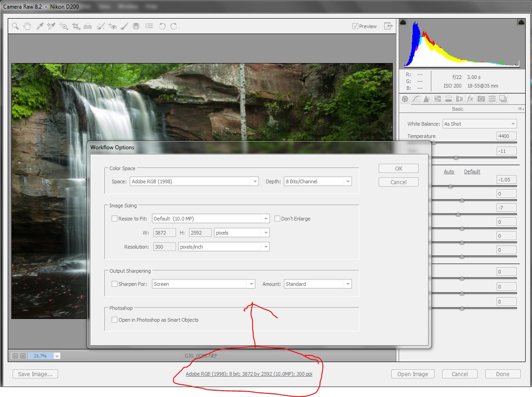Click the Save Image button
The width and height of the screenshot is (532, 397).
click(x=35, y=374)
